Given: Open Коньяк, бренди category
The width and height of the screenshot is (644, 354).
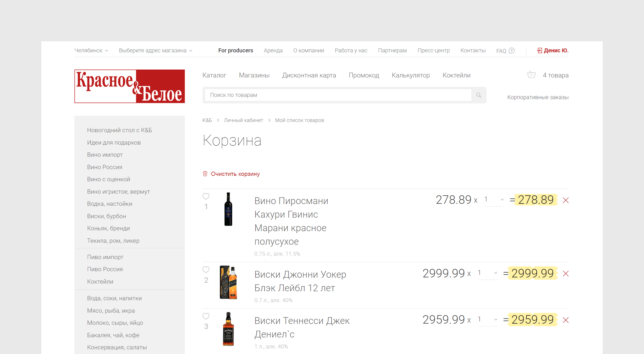Looking at the screenshot, I should pyautogui.click(x=108, y=228).
